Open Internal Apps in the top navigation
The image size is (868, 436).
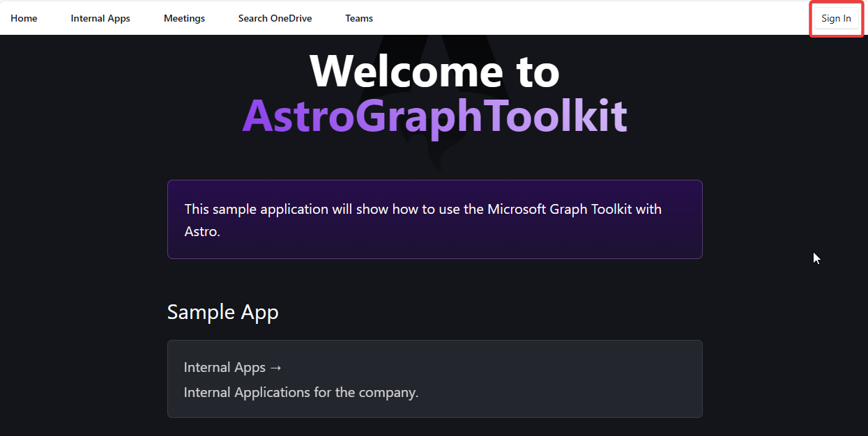point(100,18)
